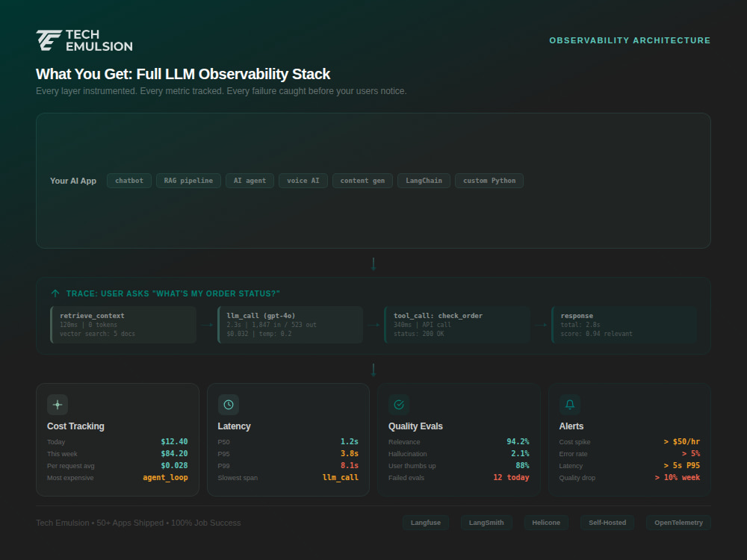Image resolution: width=747 pixels, height=560 pixels.
Task: Open the retrieve_context trace span
Action: pos(123,325)
